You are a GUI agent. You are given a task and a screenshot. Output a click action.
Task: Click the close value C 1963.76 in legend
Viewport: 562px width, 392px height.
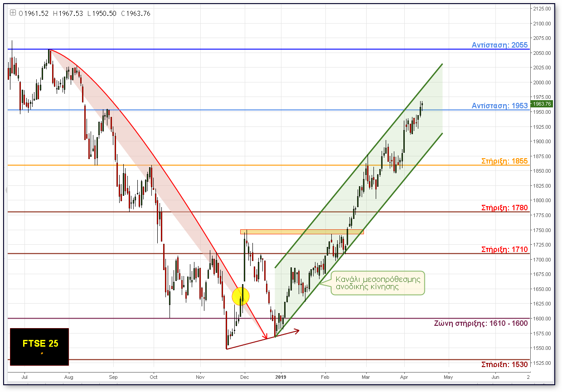pyautogui.click(x=136, y=14)
